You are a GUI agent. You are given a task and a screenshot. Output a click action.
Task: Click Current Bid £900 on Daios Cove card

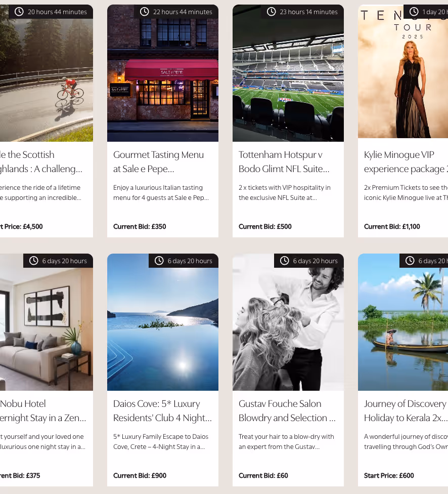140,475
